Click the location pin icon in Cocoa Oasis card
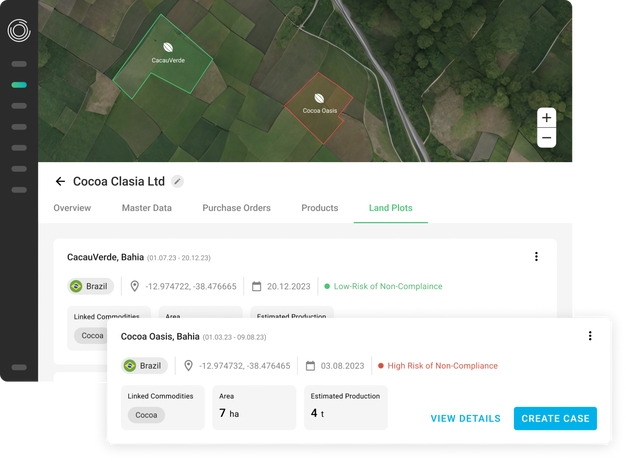The width and height of the screenshot is (626, 461). coord(187,366)
